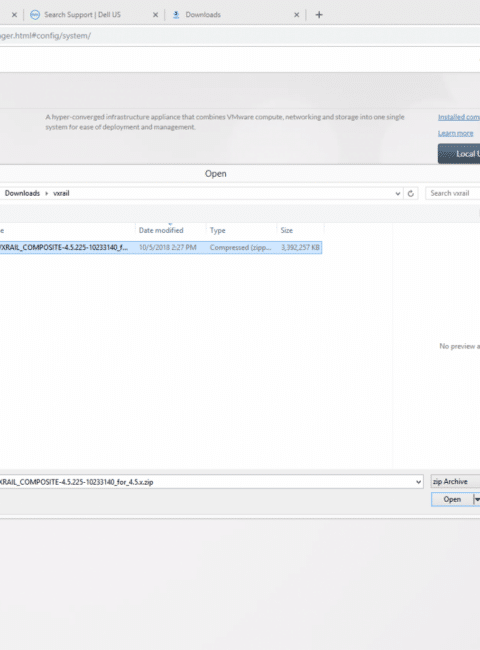Click the Compressed (zipp... type cell

(x=240, y=247)
